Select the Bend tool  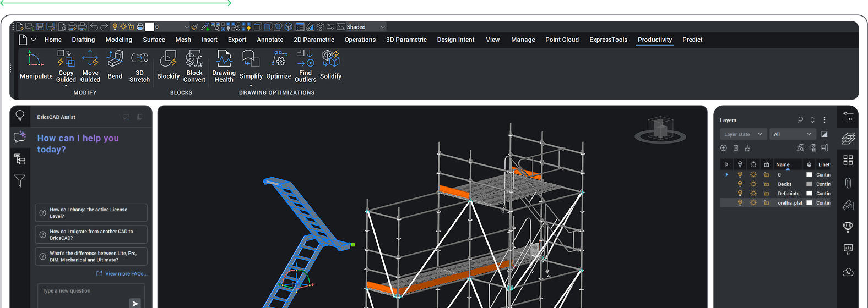point(115,65)
